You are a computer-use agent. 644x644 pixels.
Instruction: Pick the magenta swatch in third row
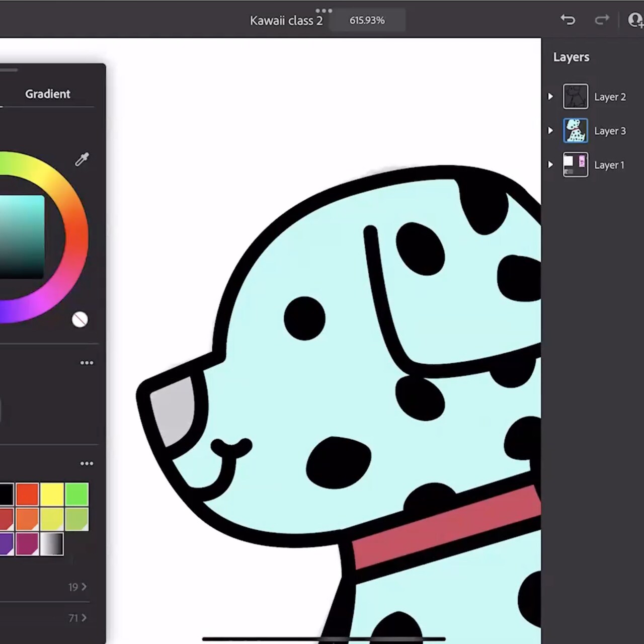point(27,544)
